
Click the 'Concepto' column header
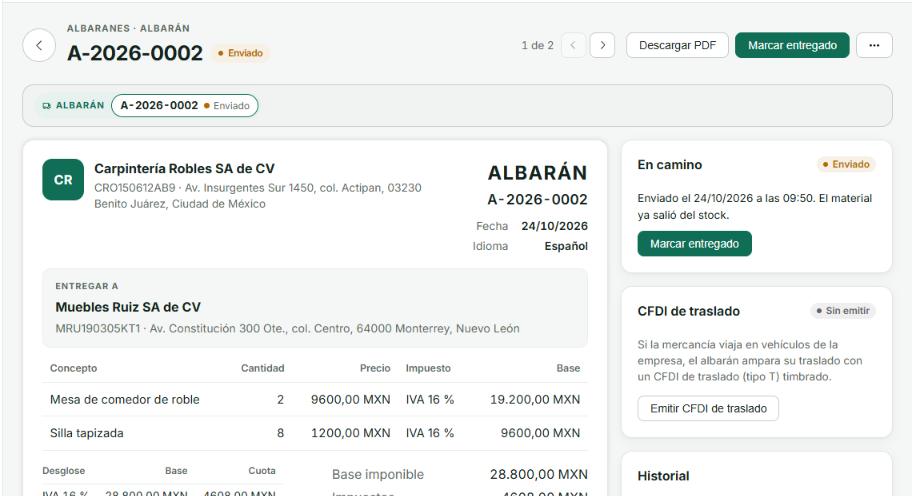click(73, 368)
